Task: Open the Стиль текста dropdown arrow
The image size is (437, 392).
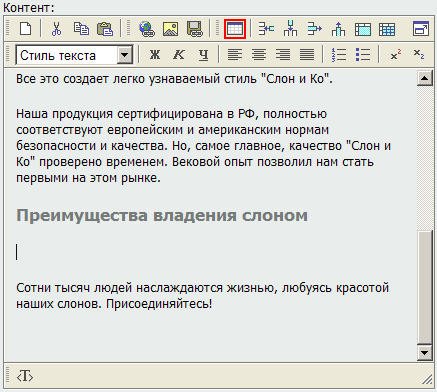Action: click(x=124, y=55)
